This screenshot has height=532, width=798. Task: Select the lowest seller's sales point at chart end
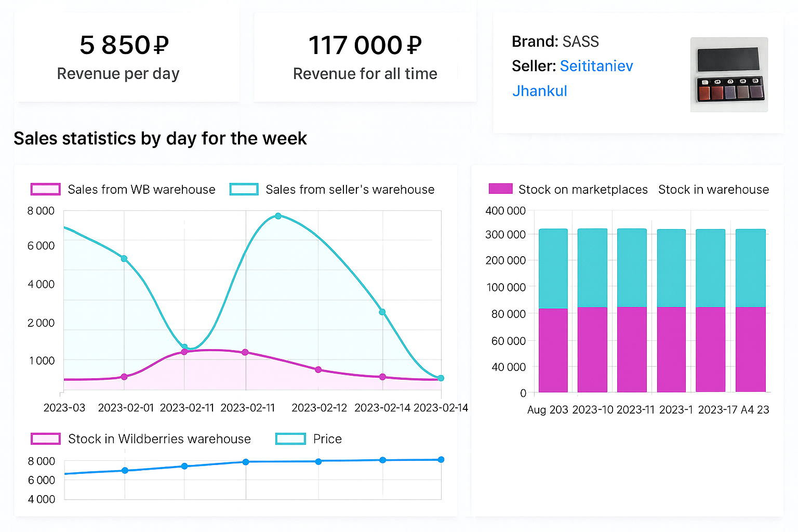click(441, 378)
